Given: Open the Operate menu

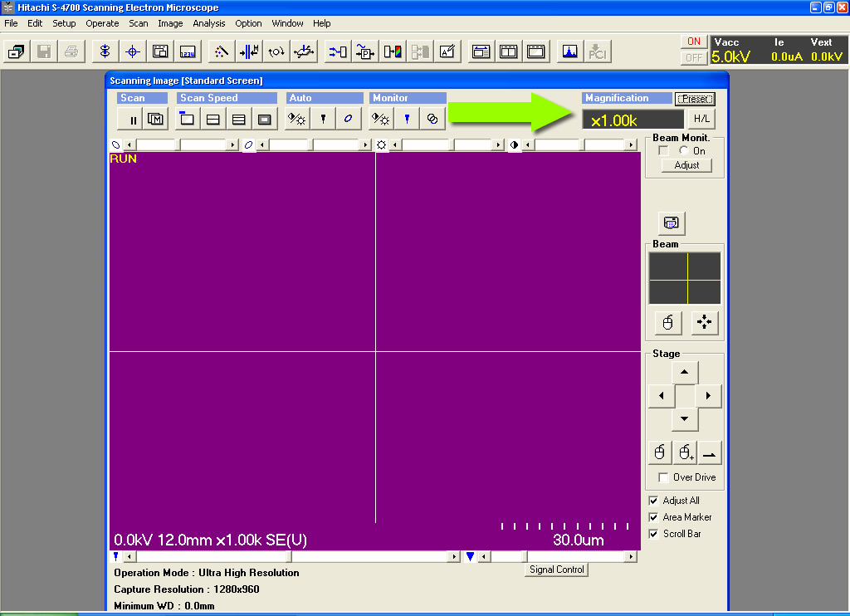Looking at the screenshot, I should (102, 23).
